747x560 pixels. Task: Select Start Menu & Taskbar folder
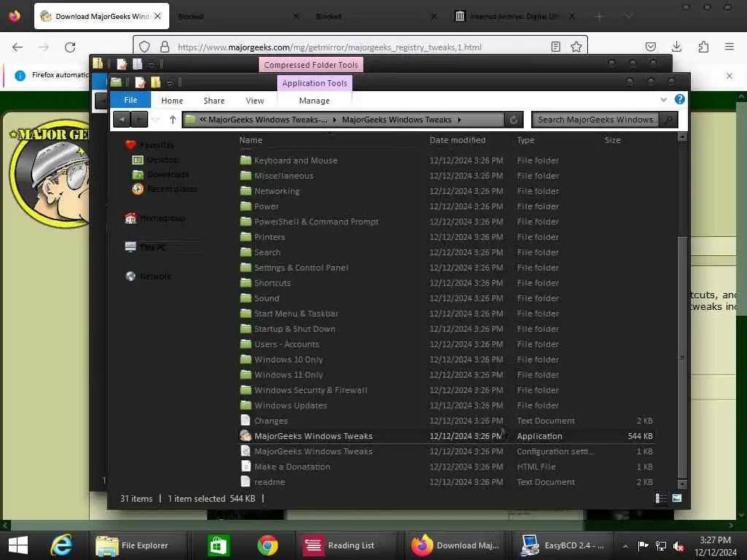tap(296, 314)
